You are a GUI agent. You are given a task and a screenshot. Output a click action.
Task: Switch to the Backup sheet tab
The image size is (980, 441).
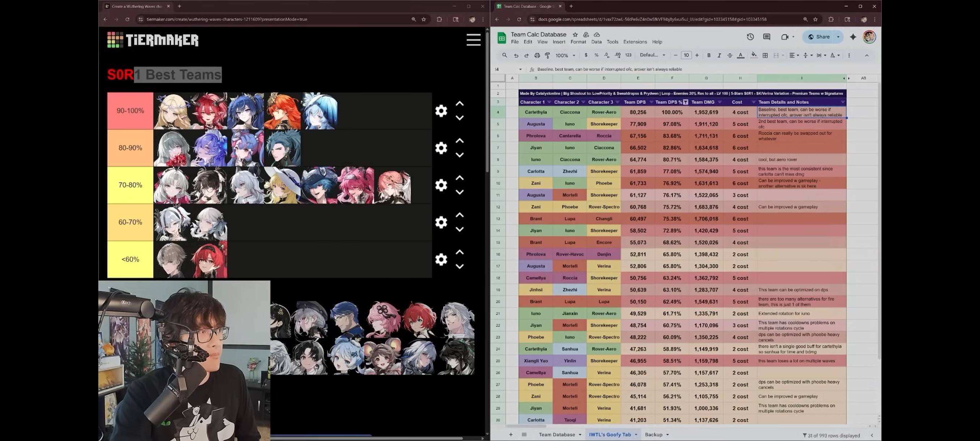653,434
